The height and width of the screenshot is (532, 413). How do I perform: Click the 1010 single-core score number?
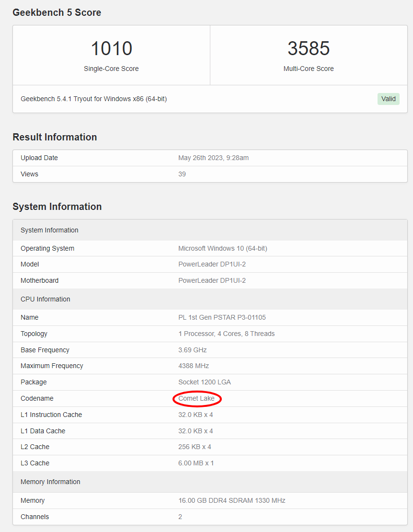pyautogui.click(x=111, y=48)
